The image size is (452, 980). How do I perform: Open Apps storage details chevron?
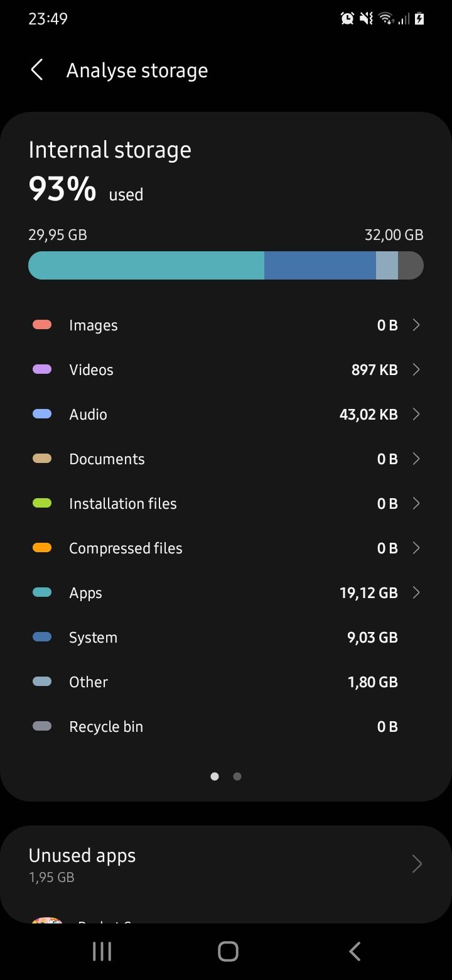(416, 592)
